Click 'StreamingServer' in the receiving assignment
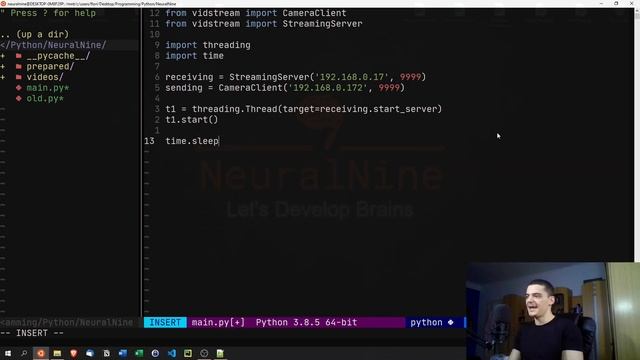The width and height of the screenshot is (640, 360). pos(269,77)
